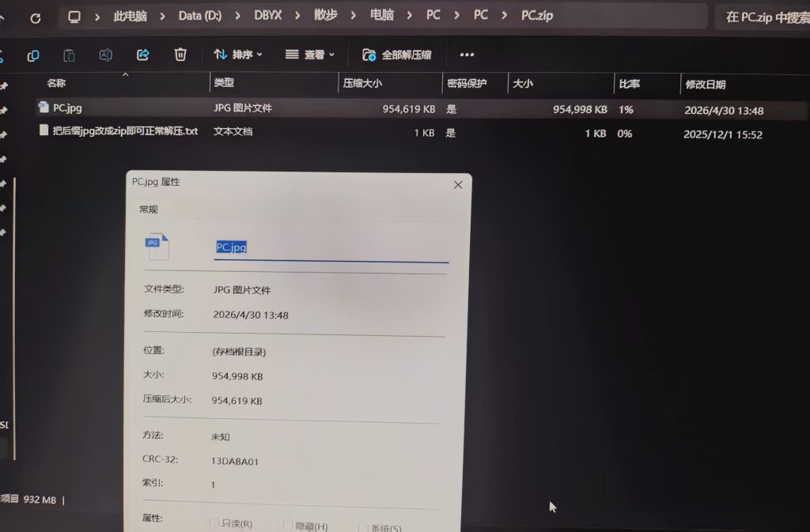Close the PC.jpg 属性 dialog
Image resolution: width=810 pixels, height=532 pixels.
click(458, 185)
